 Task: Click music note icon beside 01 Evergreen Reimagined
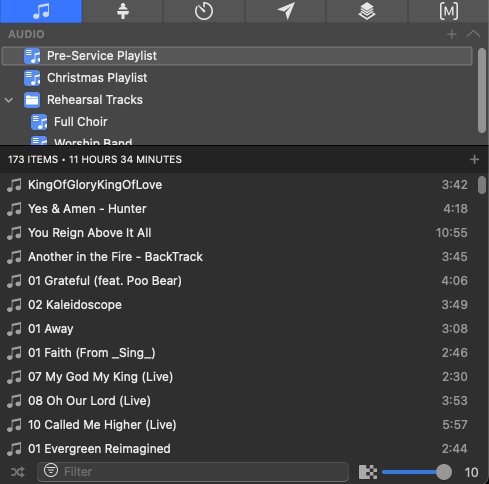[14, 449]
